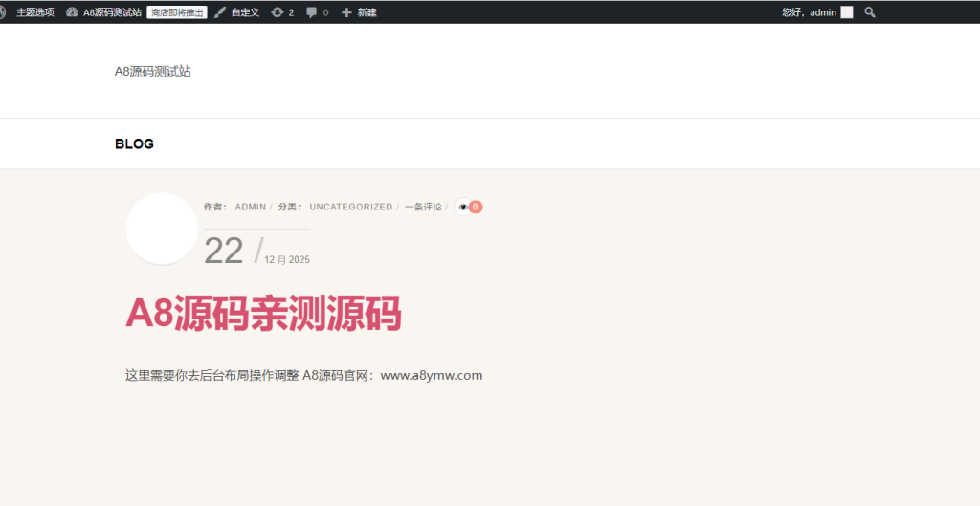The height and width of the screenshot is (506, 980).
Task: Click the admin bar search magnifier
Action: (869, 12)
